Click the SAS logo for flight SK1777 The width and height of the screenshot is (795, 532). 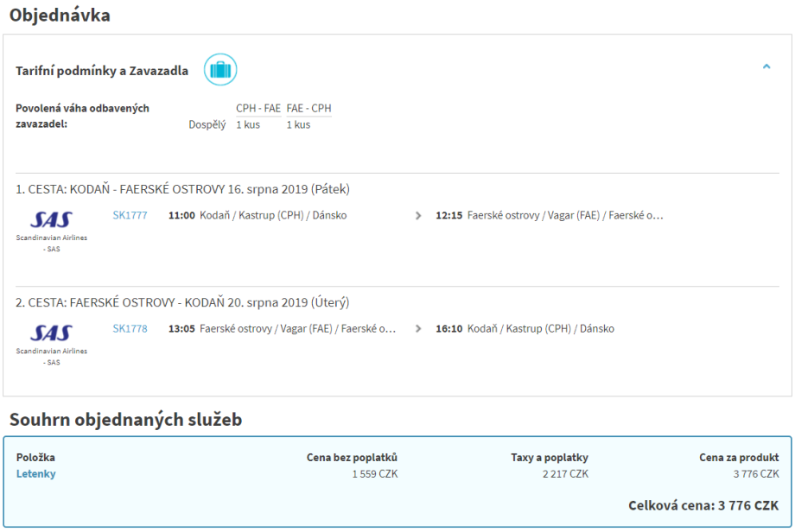(52, 219)
